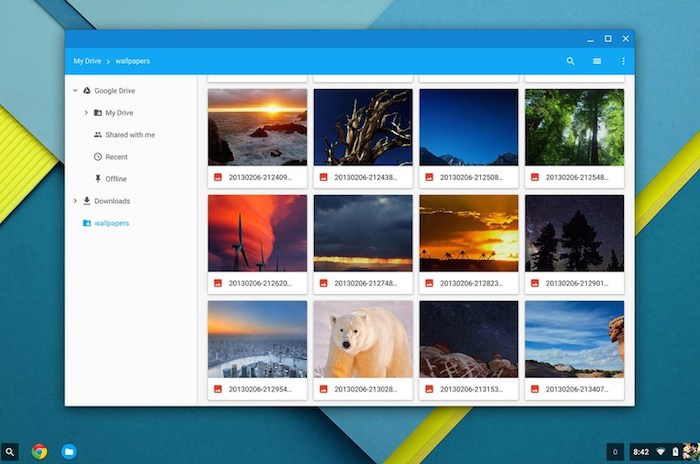
Task: Select the wind turbines sunset thumbnail
Action: (257, 232)
